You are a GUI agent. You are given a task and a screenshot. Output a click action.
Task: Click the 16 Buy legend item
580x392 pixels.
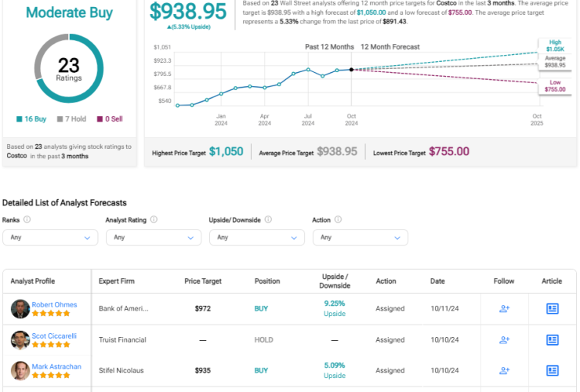click(x=31, y=119)
